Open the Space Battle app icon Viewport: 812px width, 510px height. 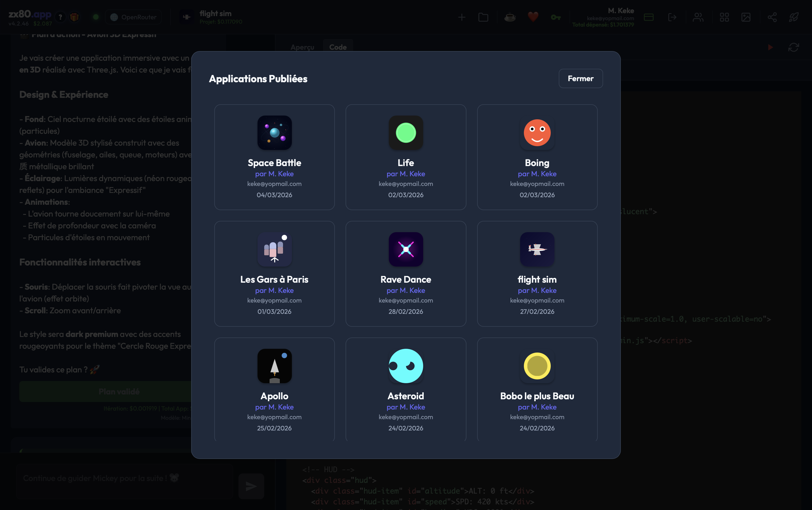click(x=274, y=132)
